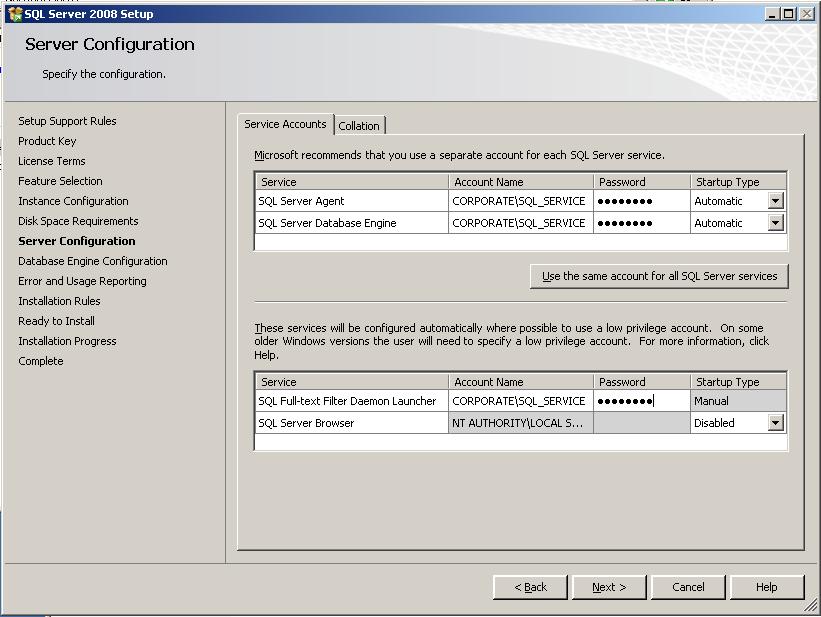The image size is (821, 617).
Task: Open Help for this setup page
Action: pyautogui.click(x=767, y=587)
